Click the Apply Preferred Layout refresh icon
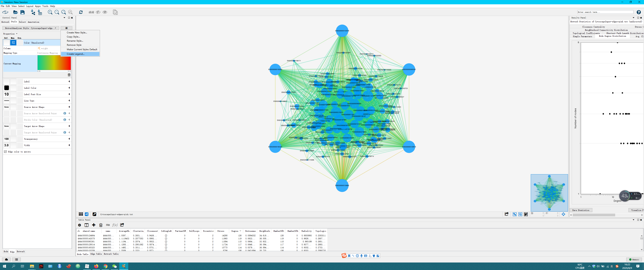Viewport: 644px width, 270px height. [x=81, y=12]
